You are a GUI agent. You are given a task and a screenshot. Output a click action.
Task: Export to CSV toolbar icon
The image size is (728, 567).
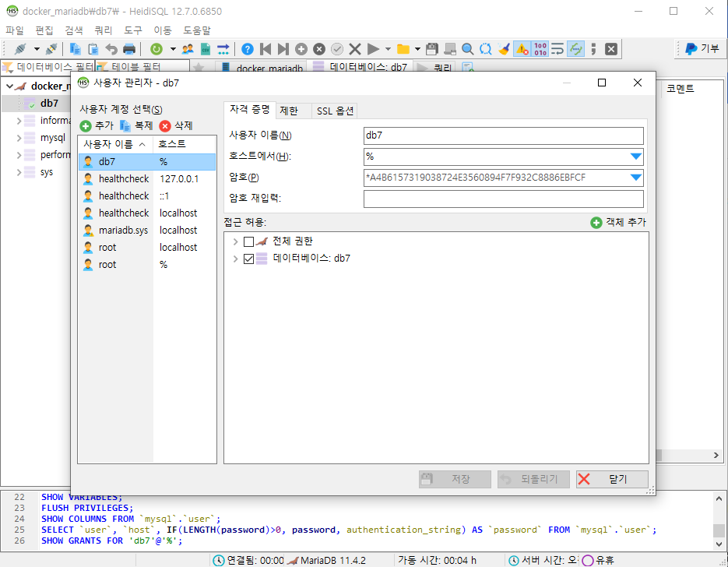(206, 49)
